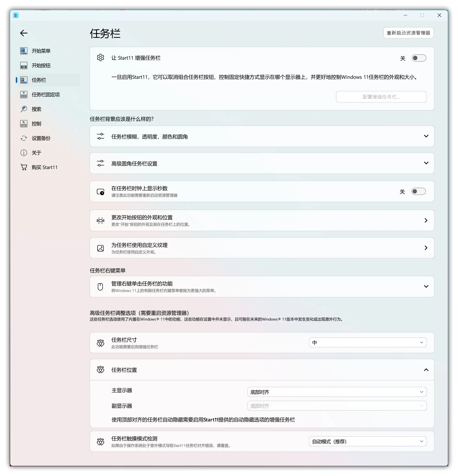Click mouse icon beside 管理右键单击任务栏的功能
The image size is (458, 476).
click(x=100, y=287)
